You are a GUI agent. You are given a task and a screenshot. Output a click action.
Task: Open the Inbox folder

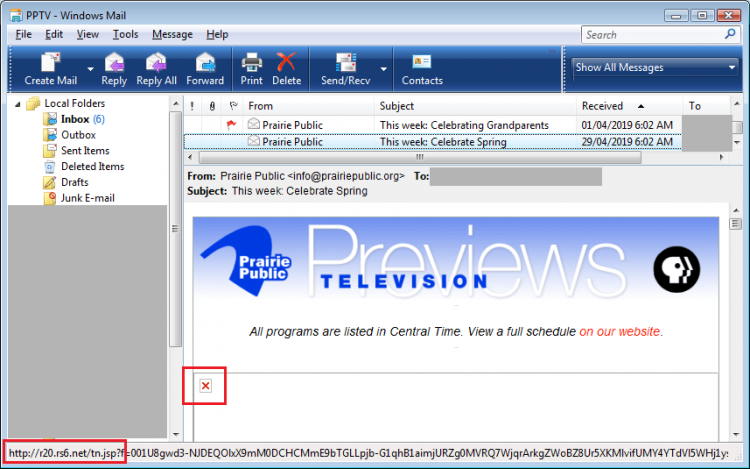pyautogui.click(x=75, y=119)
